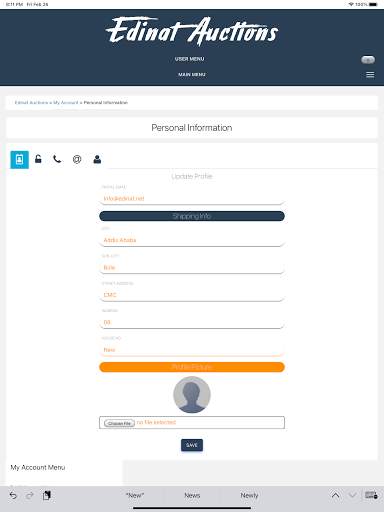Open the password padlock tab
Viewport: 384px width, 512px height.
pyautogui.click(x=38, y=159)
